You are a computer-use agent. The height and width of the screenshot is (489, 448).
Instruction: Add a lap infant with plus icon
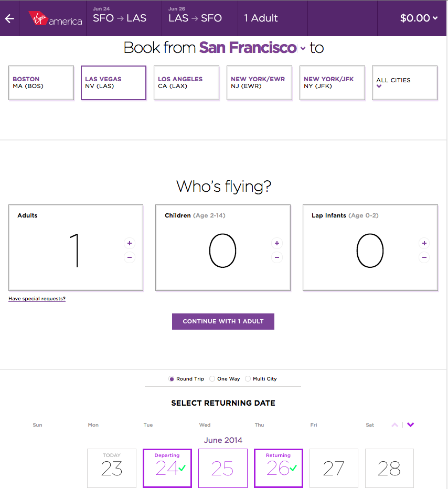point(424,243)
